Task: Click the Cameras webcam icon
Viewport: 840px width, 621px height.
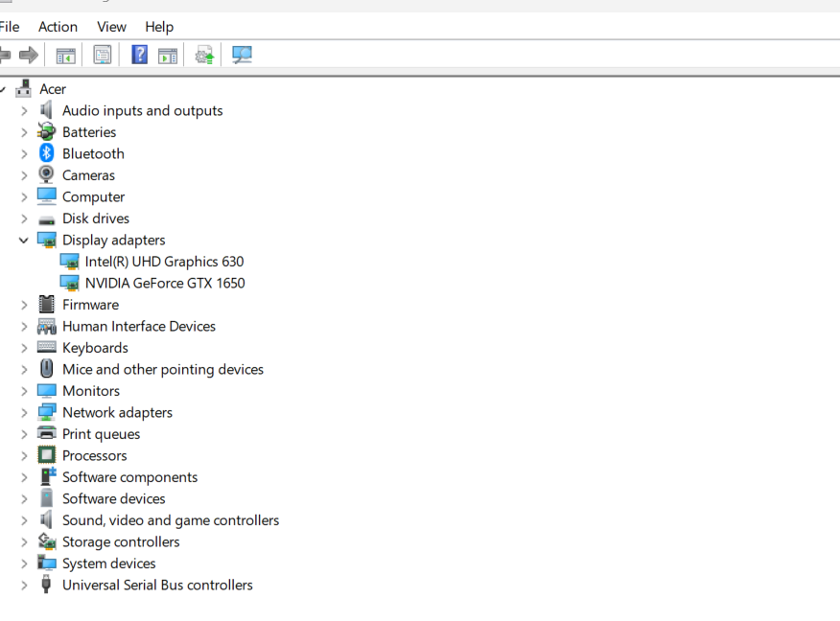Action: pos(47,174)
